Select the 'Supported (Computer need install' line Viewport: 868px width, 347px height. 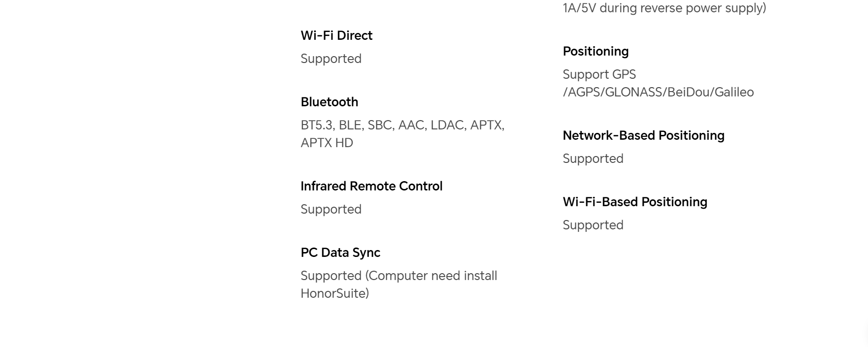[399, 276]
